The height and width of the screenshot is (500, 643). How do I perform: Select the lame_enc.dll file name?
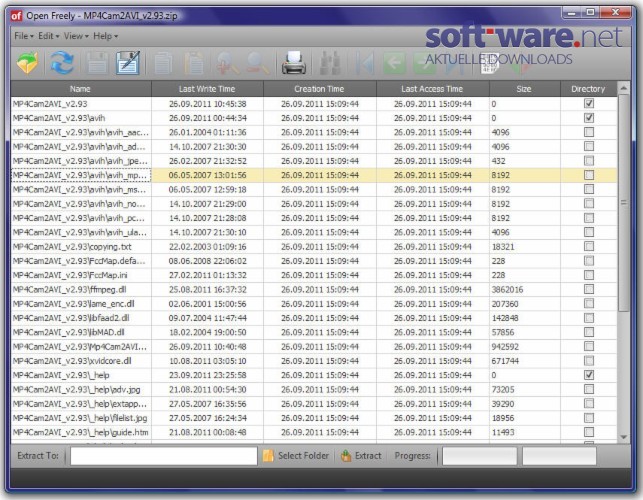(73, 304)
